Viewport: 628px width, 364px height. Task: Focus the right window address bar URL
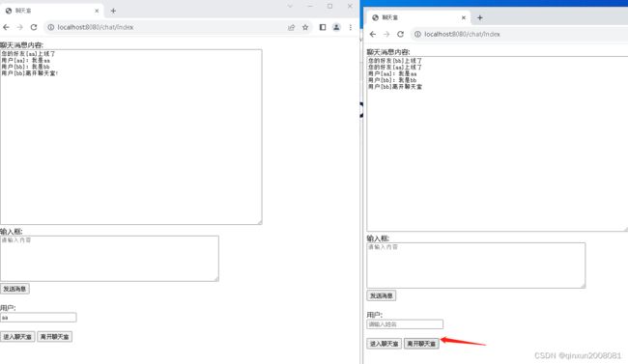(x=462, y=34)
